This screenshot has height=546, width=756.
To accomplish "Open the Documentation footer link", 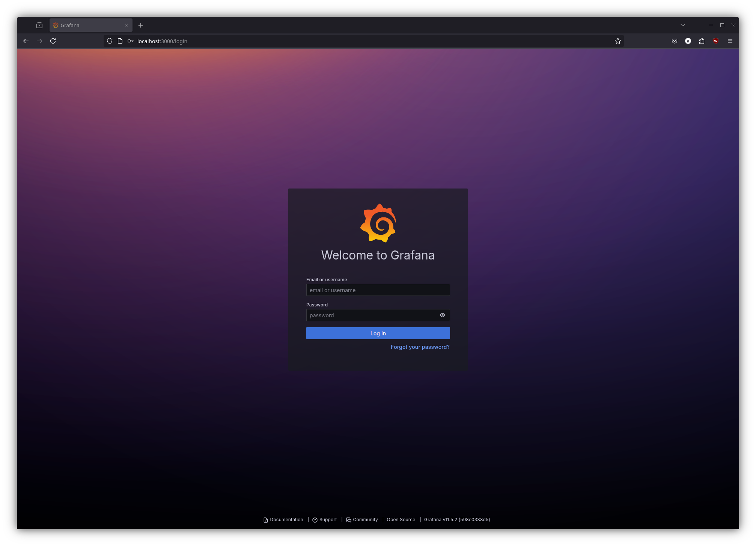I will tap(286, 520).
